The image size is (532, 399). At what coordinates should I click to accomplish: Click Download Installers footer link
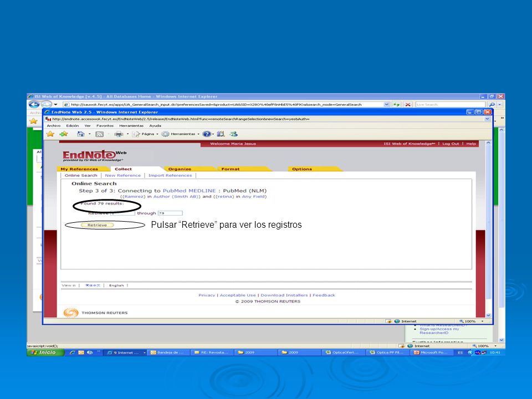[284, 295]
